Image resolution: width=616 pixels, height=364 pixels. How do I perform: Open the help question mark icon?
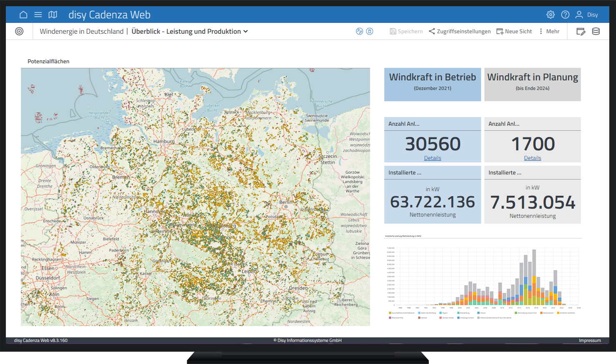click(565, 15)
